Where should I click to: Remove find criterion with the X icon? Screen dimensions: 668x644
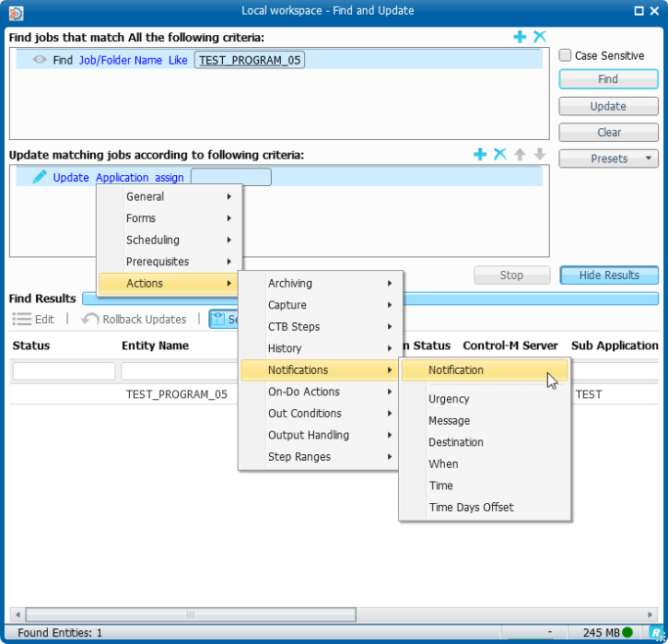[x=540, y=37]
